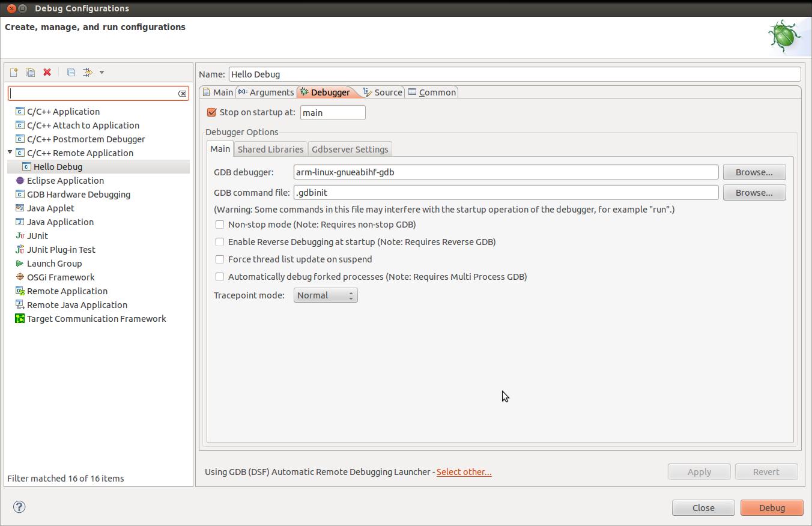
Task: Click the Collapse All icon
Action: pos(71,73)
